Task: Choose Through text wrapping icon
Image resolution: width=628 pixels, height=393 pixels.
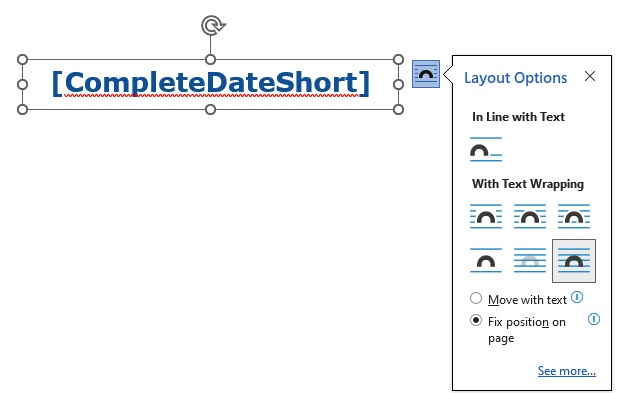Action: (x=574, y=216)
